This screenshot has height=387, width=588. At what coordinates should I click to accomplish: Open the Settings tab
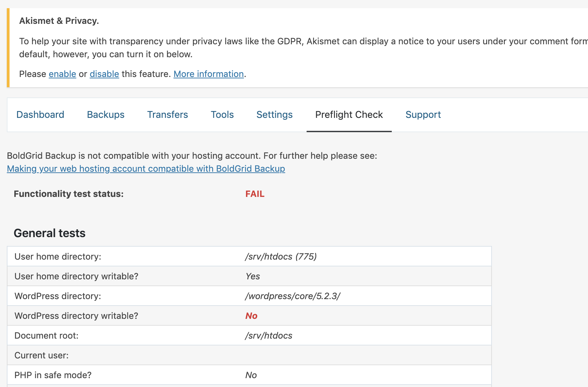click(274, 115)
